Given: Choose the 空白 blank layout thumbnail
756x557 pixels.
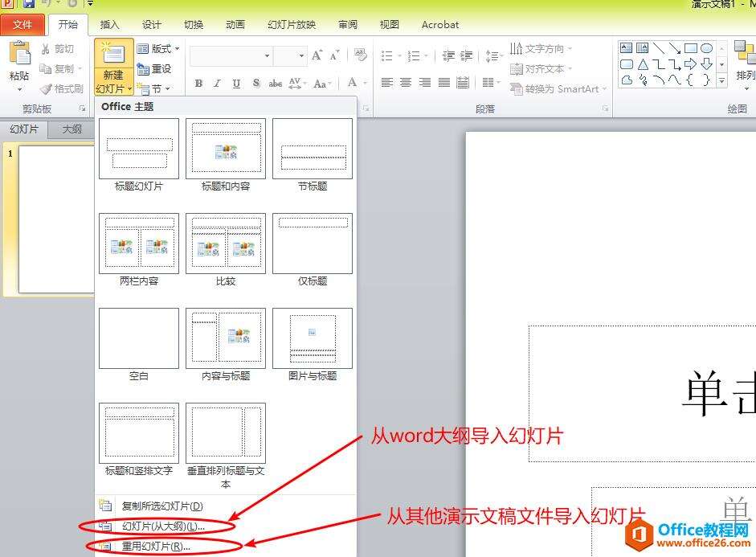Looking at the screenshot, I should coord(139,338).
